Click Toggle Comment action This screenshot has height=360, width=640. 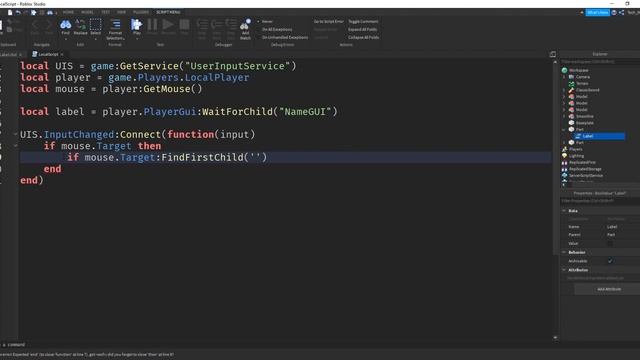tap(363, 22)
